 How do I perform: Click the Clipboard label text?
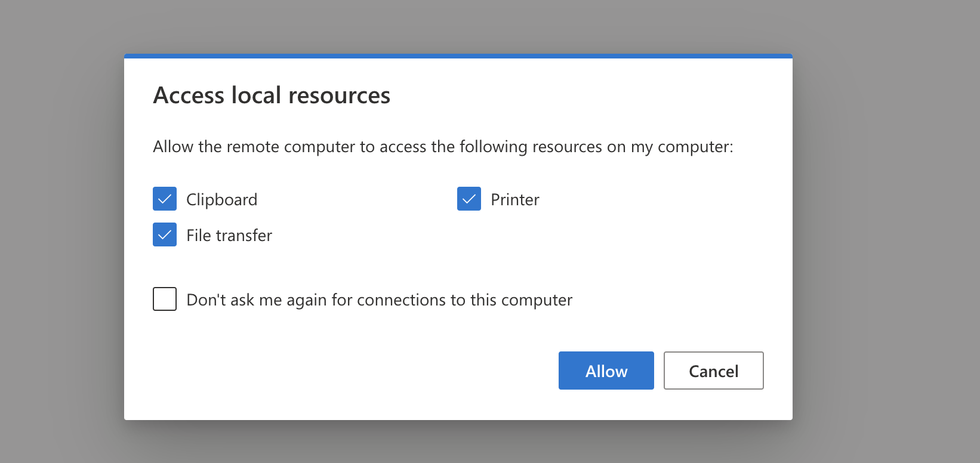[x=221, y=199]
